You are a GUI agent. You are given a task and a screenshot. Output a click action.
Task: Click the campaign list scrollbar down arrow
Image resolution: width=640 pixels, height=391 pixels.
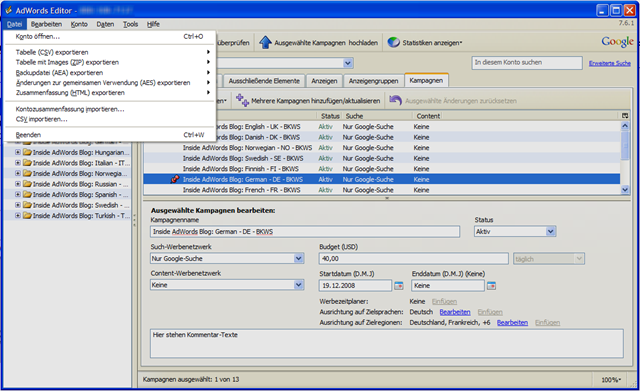[625, 189]
